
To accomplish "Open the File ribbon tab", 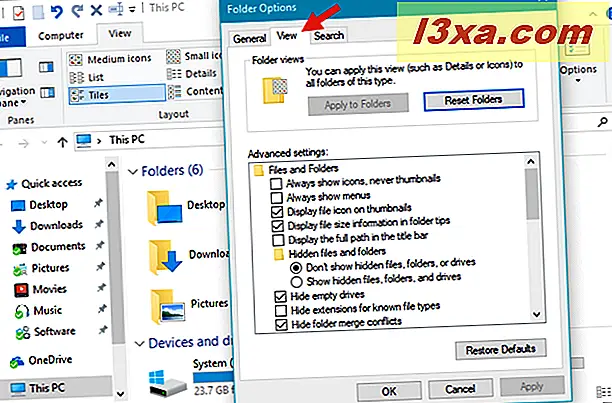I will (x=11, y=37).
